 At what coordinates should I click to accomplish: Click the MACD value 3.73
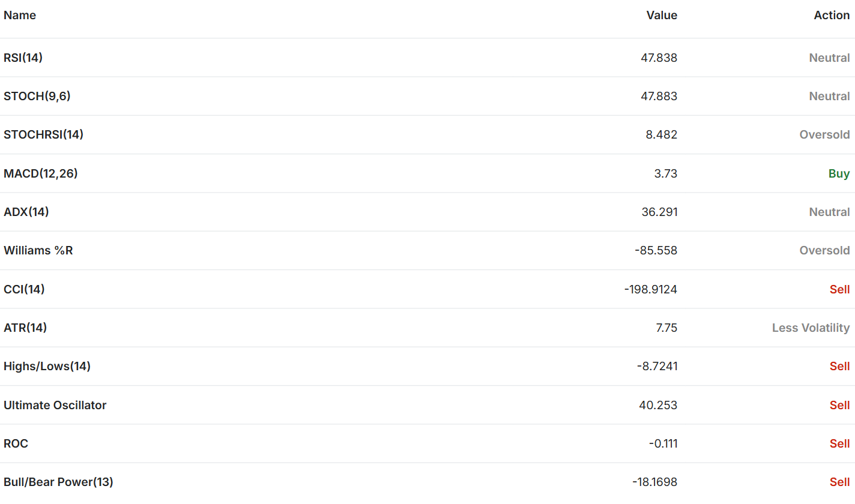click(x=666, y=173)
